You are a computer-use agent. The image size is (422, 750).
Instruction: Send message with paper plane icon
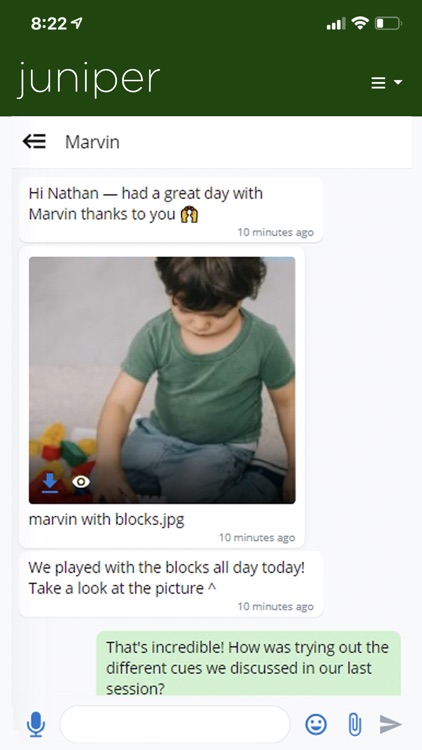390,724
